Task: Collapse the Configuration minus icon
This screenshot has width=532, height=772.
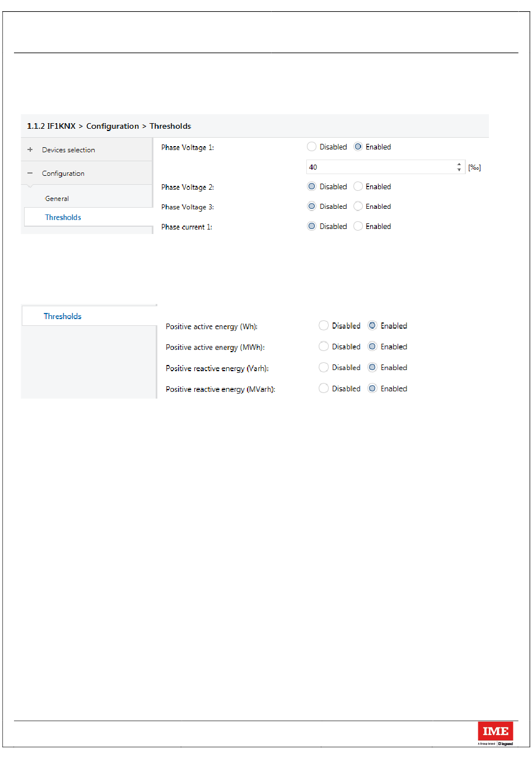Action: 30,174
